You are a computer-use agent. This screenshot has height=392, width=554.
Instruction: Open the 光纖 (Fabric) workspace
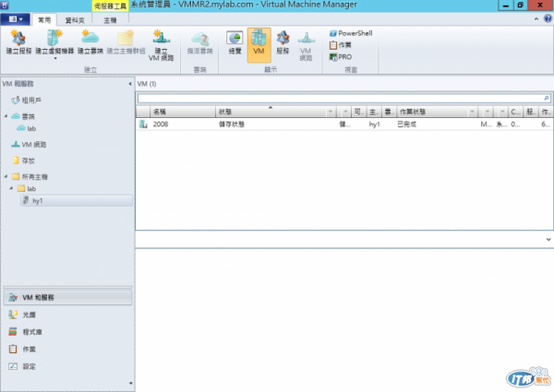point(22,315)
